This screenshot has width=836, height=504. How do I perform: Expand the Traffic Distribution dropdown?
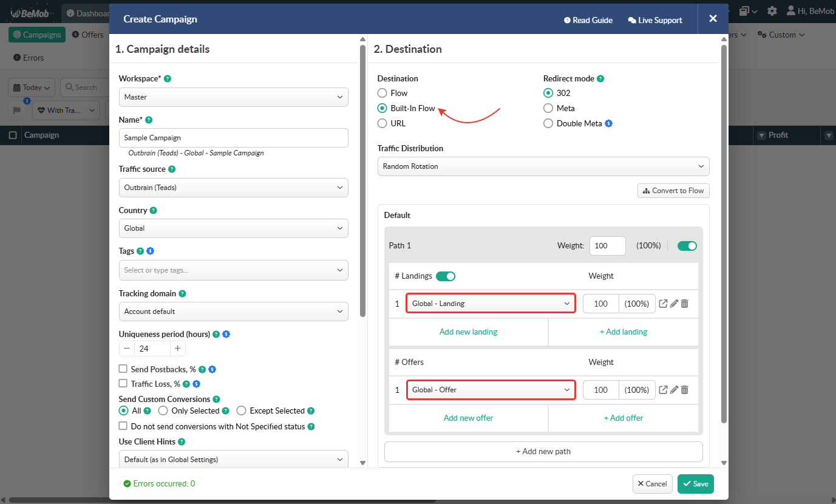543,166
